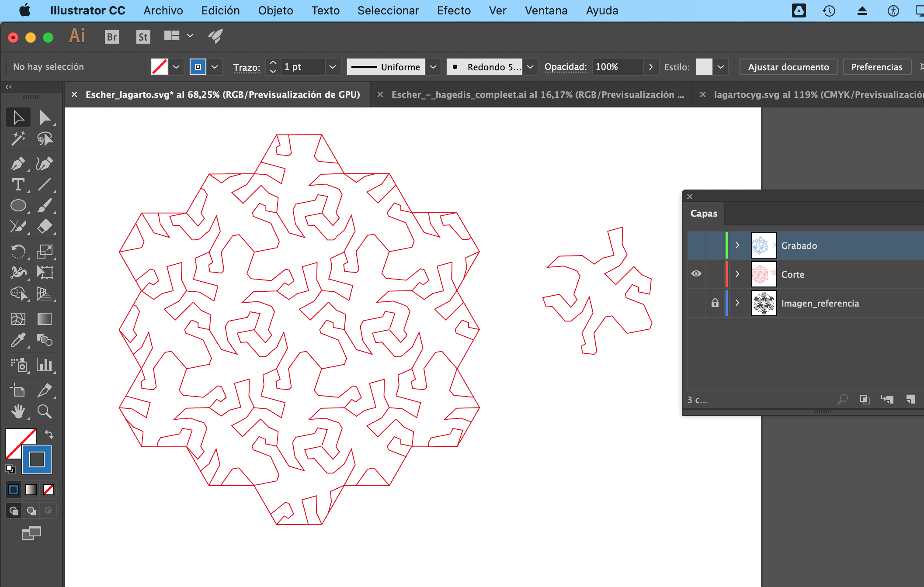Choose the Artboard tool
Viewport: 924px width, 587px height.
(18, 390)
